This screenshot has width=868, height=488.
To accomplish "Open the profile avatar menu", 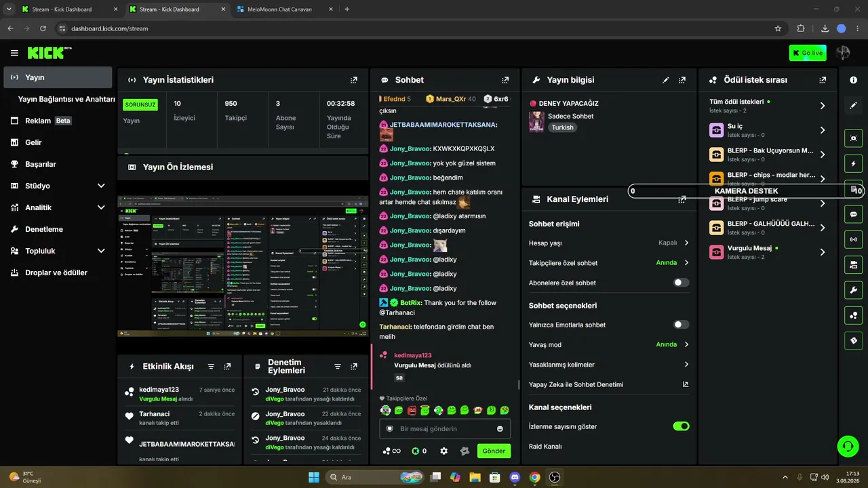I will point(843,53).
